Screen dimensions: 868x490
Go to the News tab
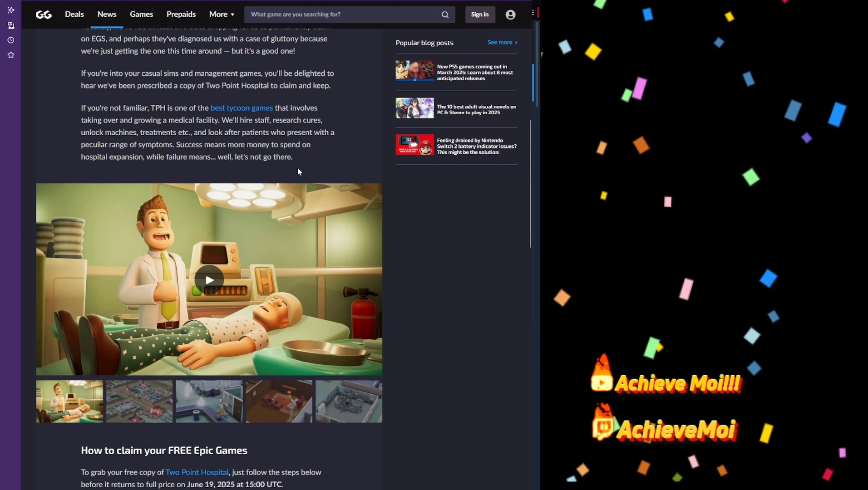coord(107,15)
